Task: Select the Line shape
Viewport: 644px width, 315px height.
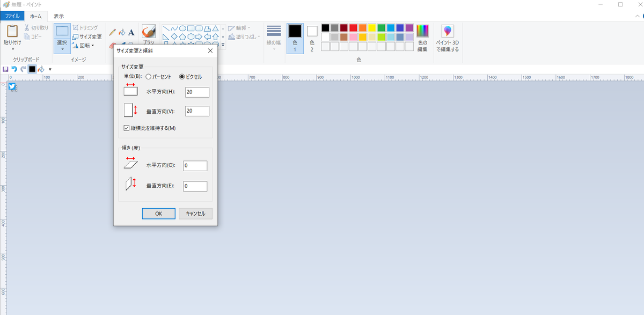Action: (x=166, y=28)
